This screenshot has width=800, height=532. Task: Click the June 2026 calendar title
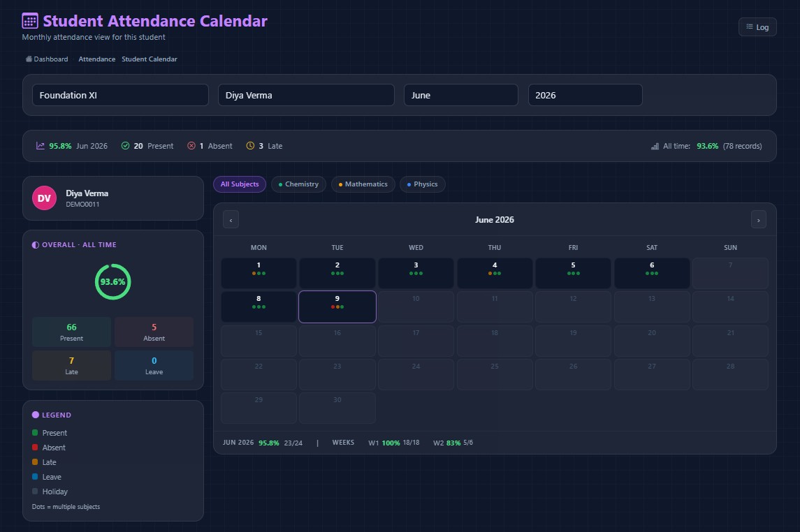click(x=495, y=220)
